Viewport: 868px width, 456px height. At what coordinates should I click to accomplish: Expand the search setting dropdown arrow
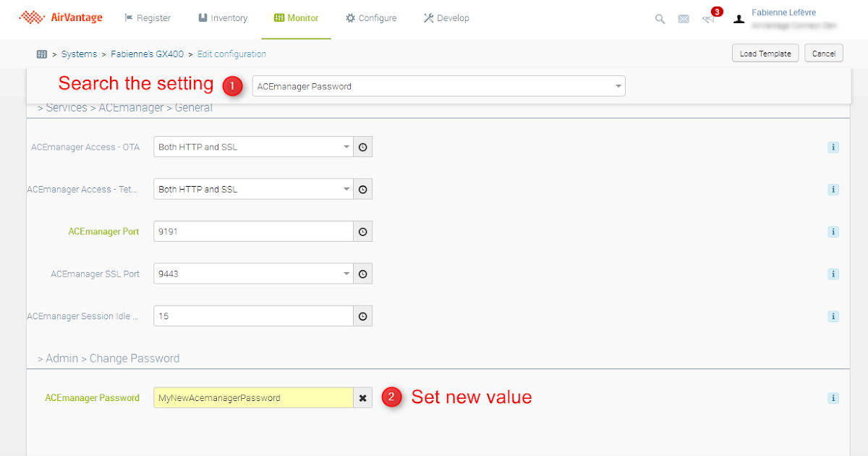(618, 86)
